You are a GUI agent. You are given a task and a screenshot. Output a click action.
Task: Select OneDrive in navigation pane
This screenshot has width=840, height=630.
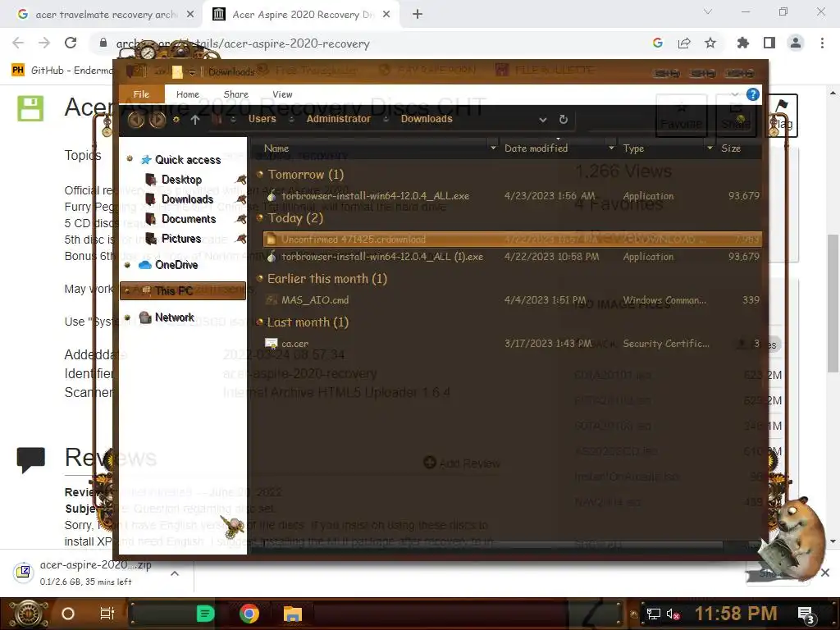[176, 265]
